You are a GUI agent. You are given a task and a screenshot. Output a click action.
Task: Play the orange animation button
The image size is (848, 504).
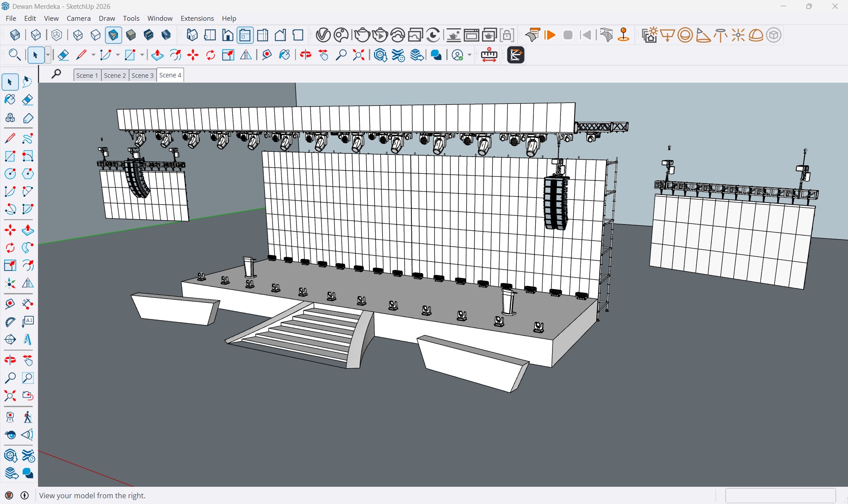(550, 35)
